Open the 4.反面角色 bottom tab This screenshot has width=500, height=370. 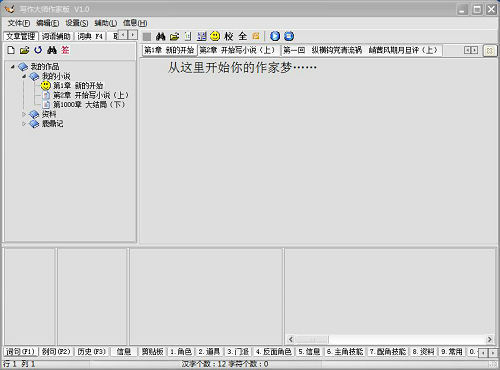(x=273, y=352)
